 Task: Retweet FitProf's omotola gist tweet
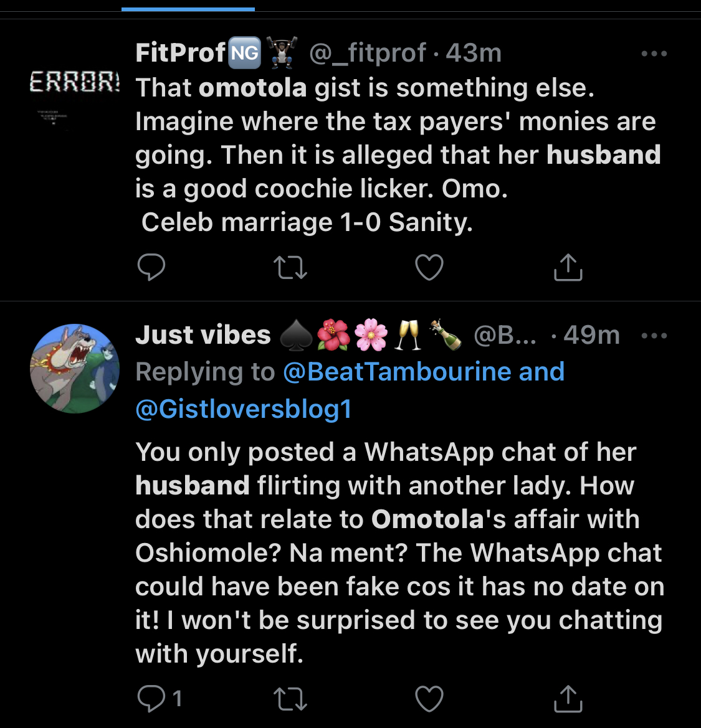coord(290,267)
